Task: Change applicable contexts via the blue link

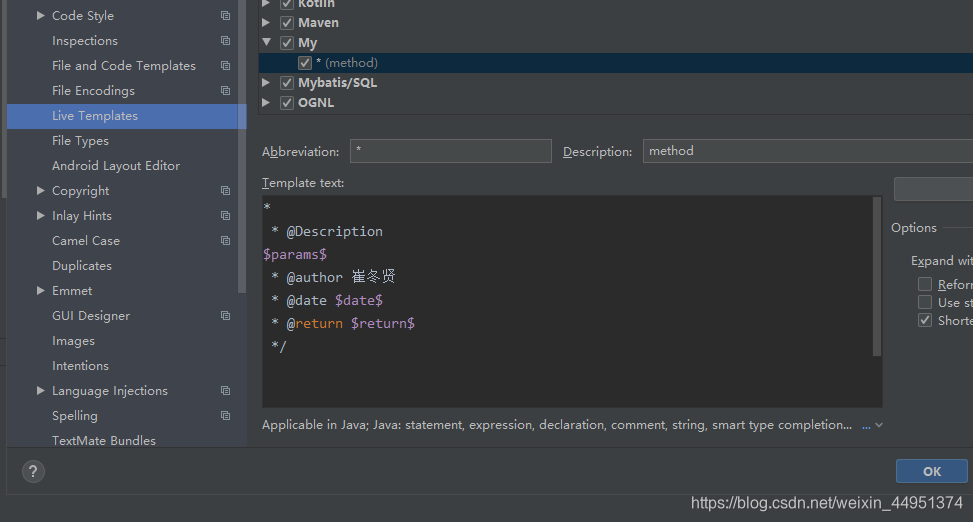Action: [866, 426]
